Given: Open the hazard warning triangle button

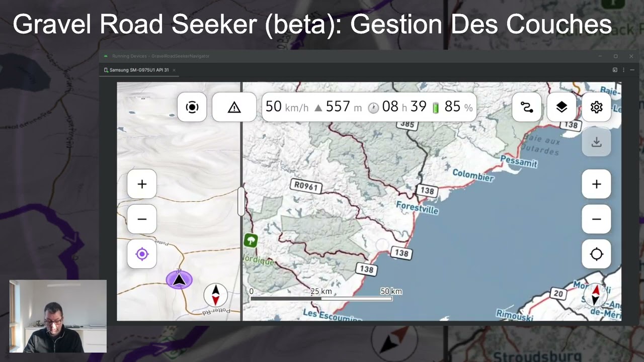Looking at the screenshot, I should [234, 107].
